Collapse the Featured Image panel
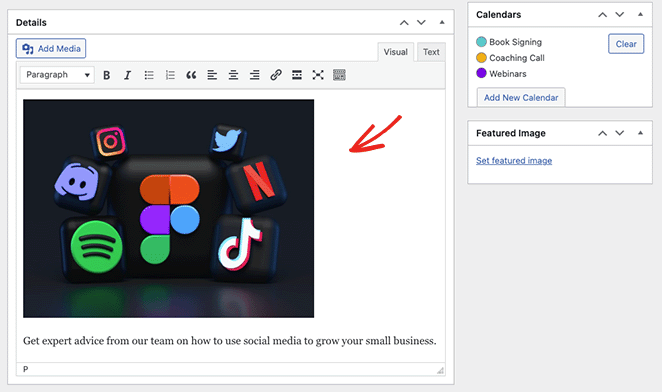The height and width of the screenshot is (392, 662). (640, 133)
